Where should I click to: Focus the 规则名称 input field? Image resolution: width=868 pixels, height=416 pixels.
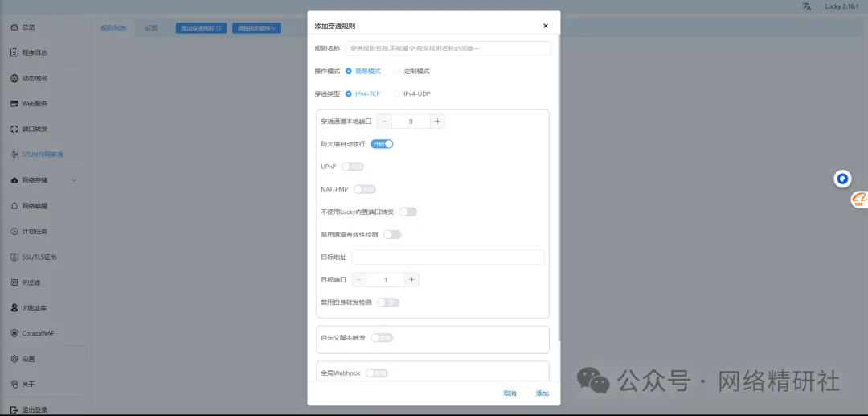click(x=448, y=48)
